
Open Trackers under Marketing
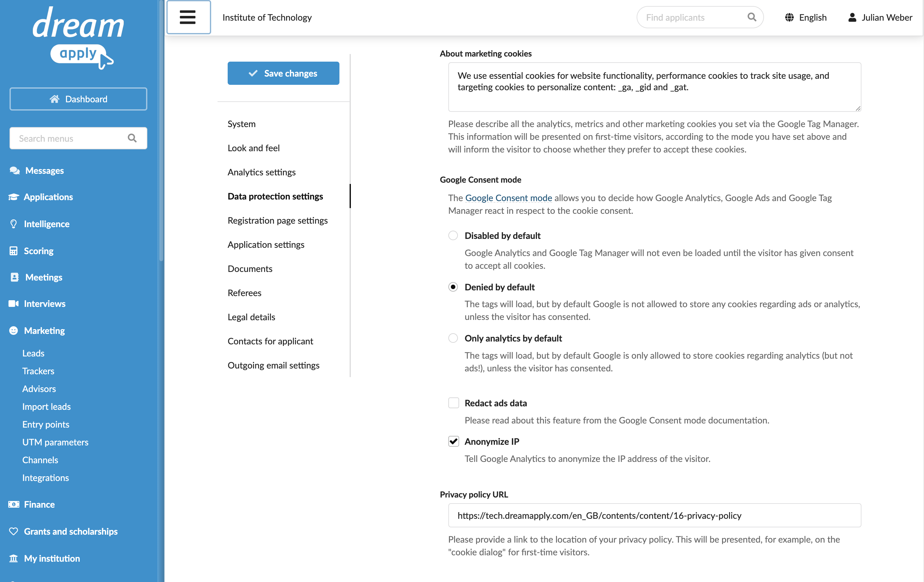coord(38,371)
